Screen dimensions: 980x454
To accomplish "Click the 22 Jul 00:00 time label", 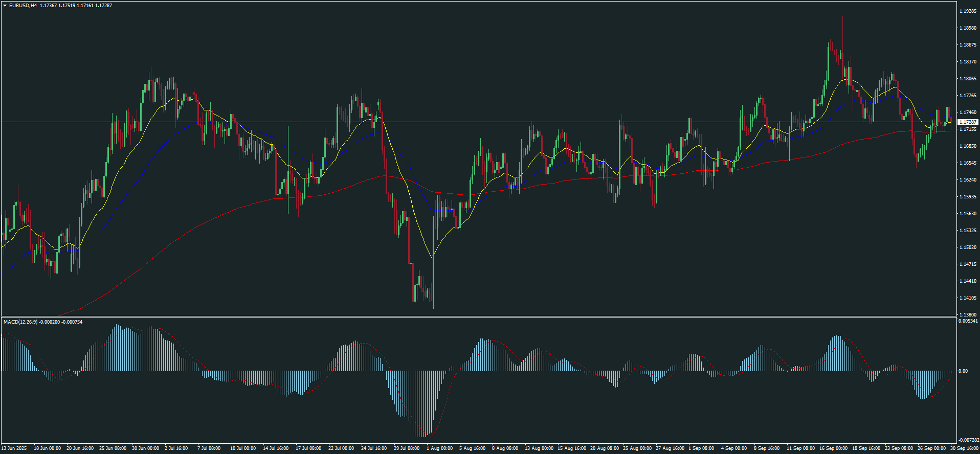I will [x=341, y=448].
